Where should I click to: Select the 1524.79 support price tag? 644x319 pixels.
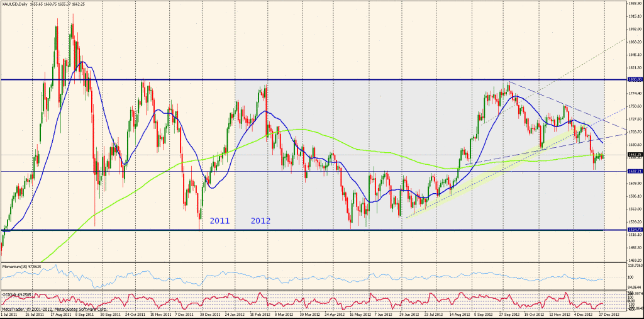coord(634,230)
